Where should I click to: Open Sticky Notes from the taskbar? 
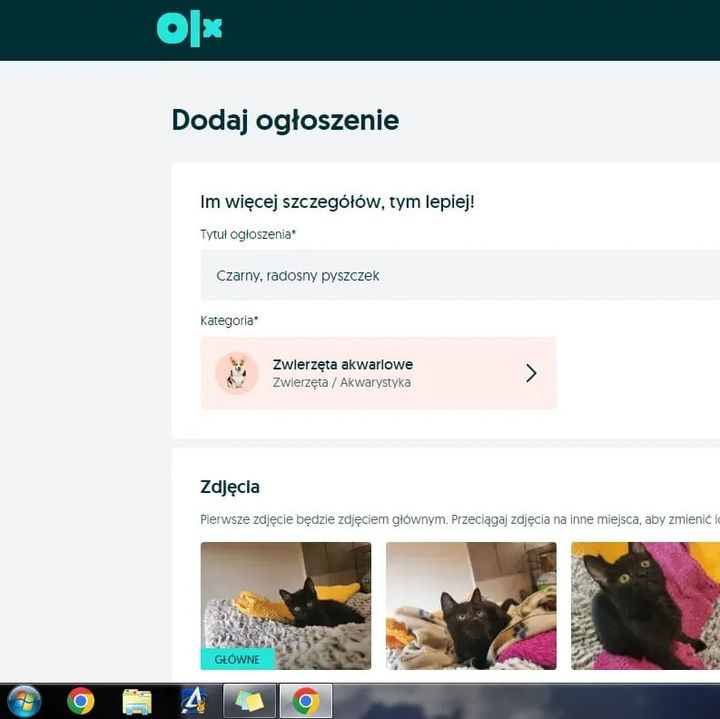(x=249, y=701)
